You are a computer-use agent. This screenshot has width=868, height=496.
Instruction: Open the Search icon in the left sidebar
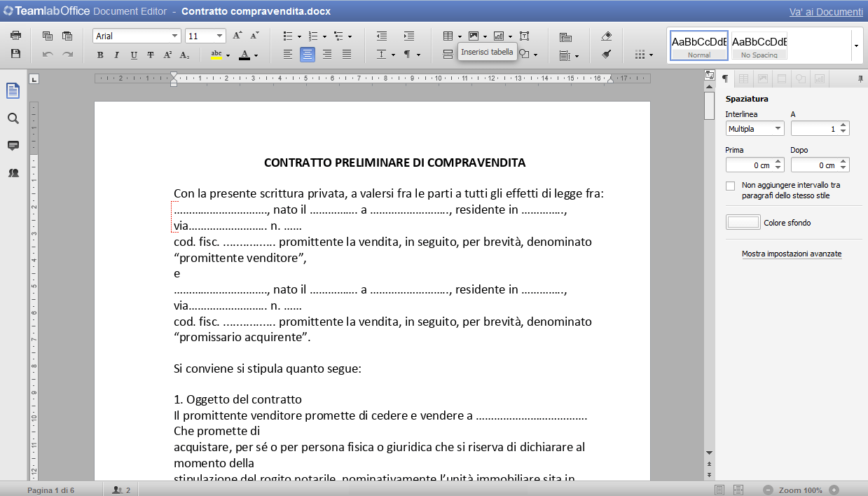[x=13, y=118]
